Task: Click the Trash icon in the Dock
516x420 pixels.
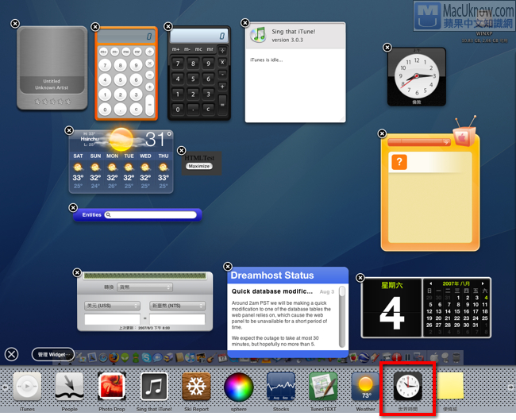Action: (456, 357)
